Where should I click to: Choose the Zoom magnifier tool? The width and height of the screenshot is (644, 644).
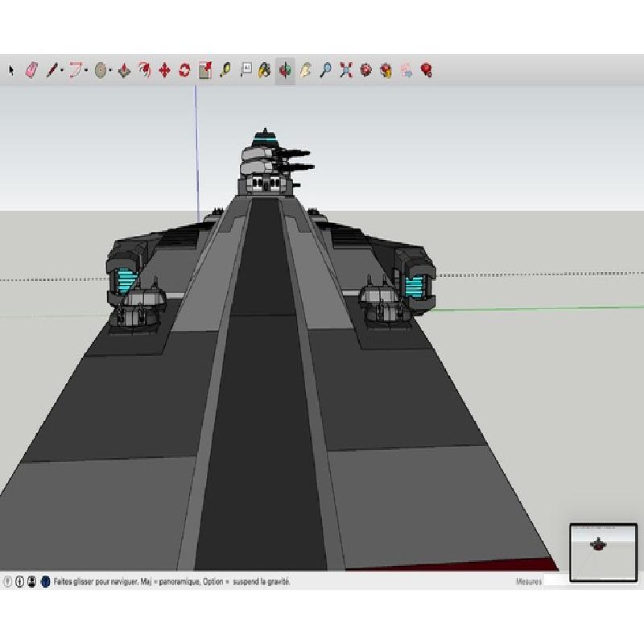[x=325, y=71]
